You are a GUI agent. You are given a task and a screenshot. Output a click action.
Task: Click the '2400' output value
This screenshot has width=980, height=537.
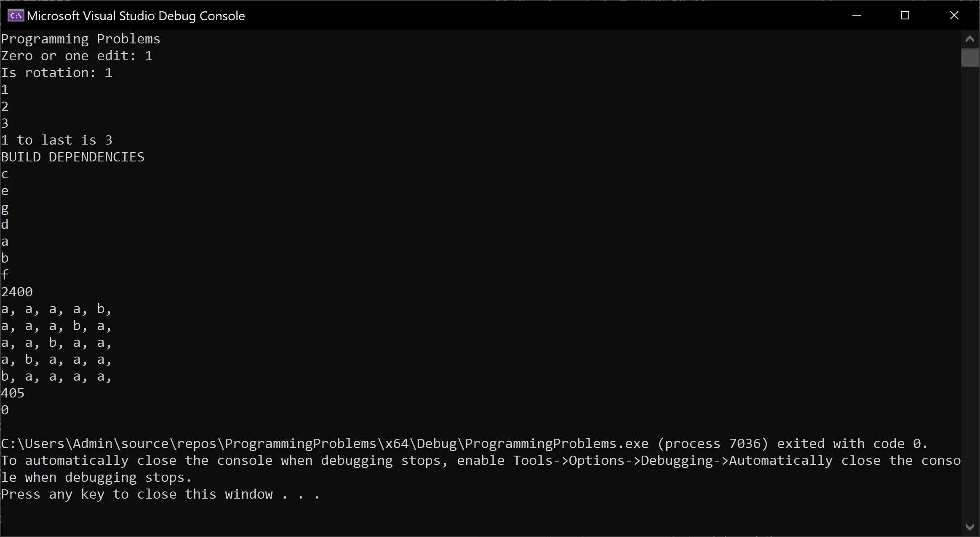click(17, 292)
